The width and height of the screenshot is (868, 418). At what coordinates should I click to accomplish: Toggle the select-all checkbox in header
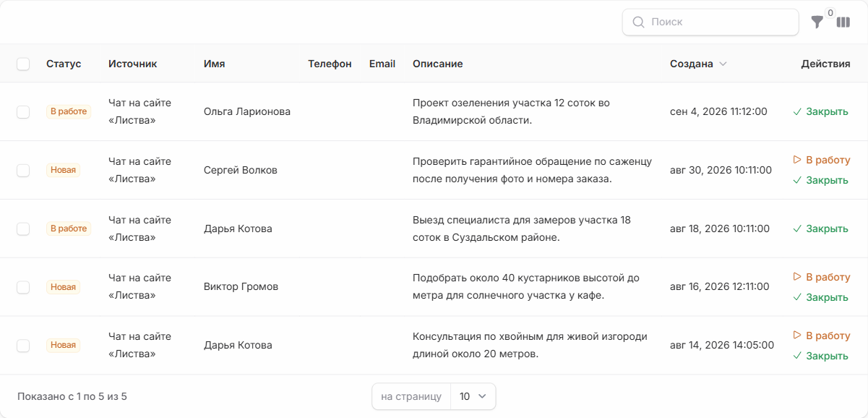tap(23, 64)
